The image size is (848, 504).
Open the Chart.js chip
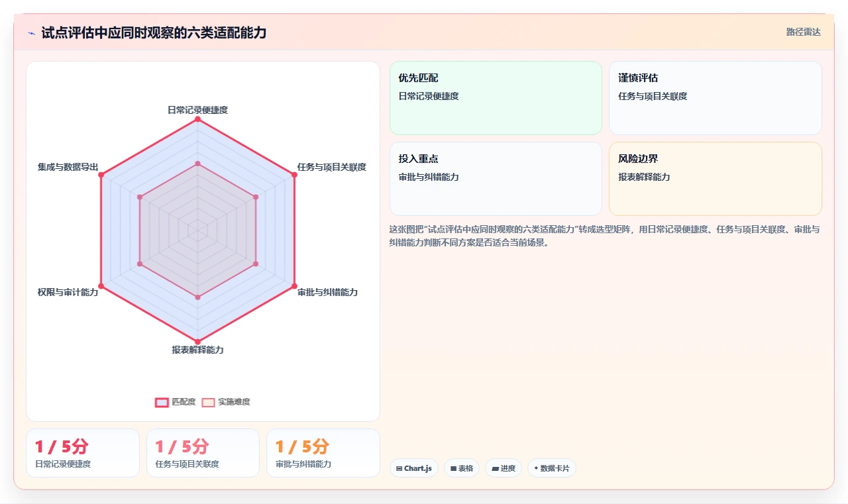point(413,468)
